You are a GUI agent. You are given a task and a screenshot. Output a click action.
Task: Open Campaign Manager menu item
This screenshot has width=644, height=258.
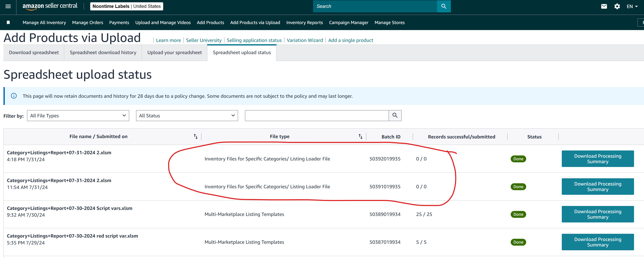pos(348,23)
